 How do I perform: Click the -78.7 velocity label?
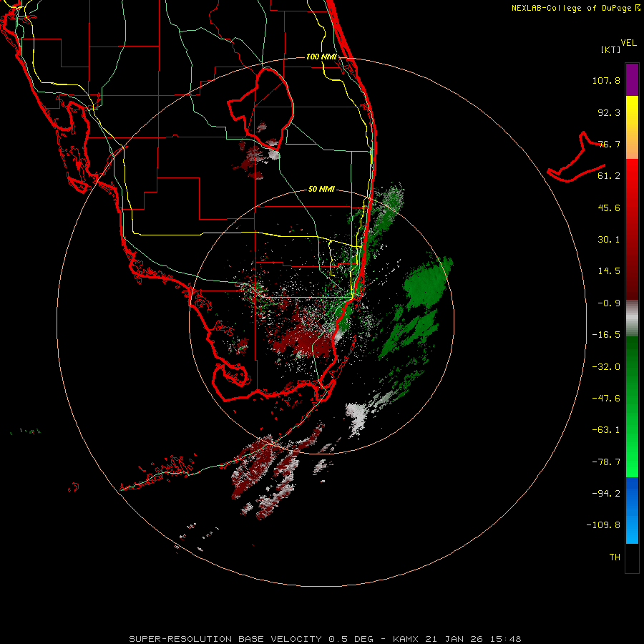(606, 462)
